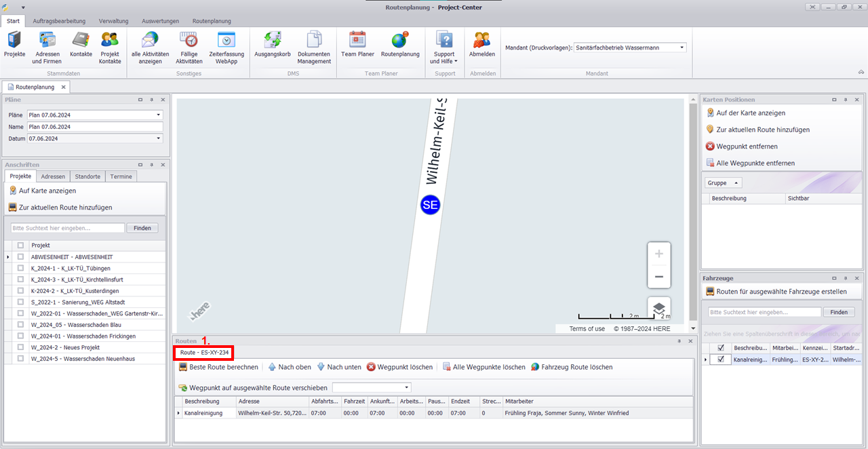Open the Pläne dropdown list

(158, 115)
